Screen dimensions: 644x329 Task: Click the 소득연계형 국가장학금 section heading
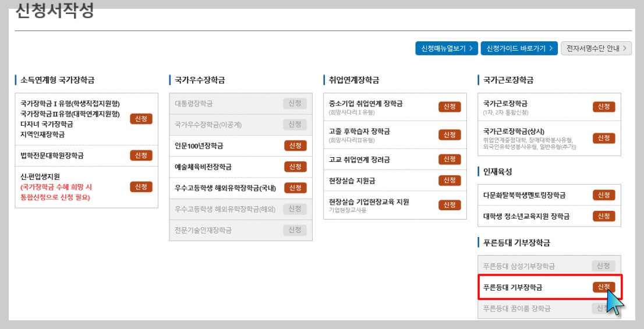pos(57,80)
